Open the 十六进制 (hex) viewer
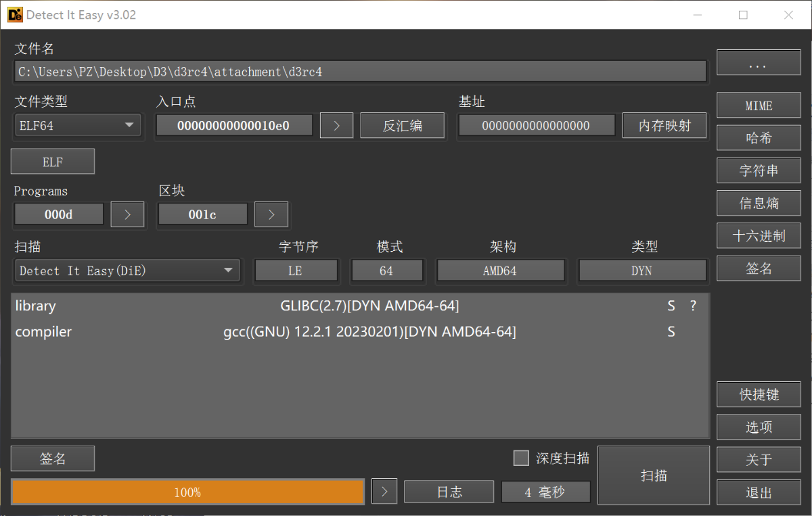 [x=759, y=235]
